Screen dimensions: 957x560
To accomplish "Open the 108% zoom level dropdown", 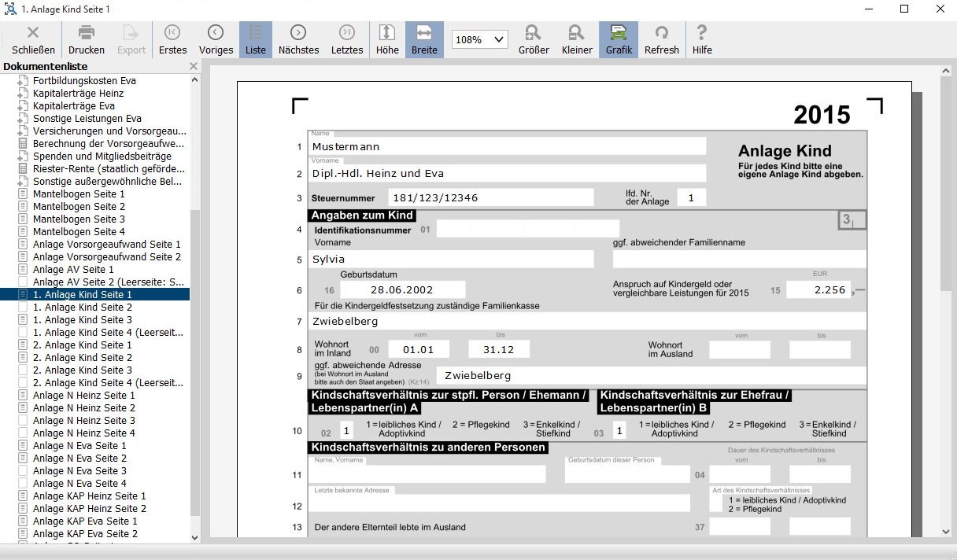I will coord(480,39).
